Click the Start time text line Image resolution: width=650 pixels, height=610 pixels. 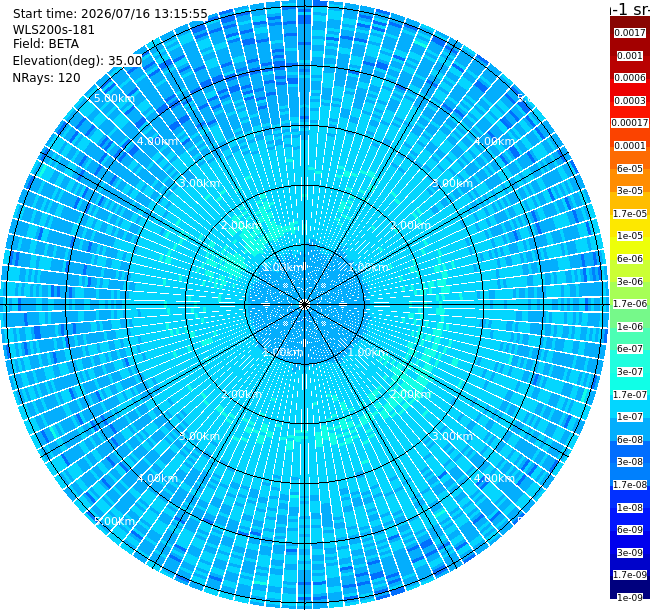[110, 14]
